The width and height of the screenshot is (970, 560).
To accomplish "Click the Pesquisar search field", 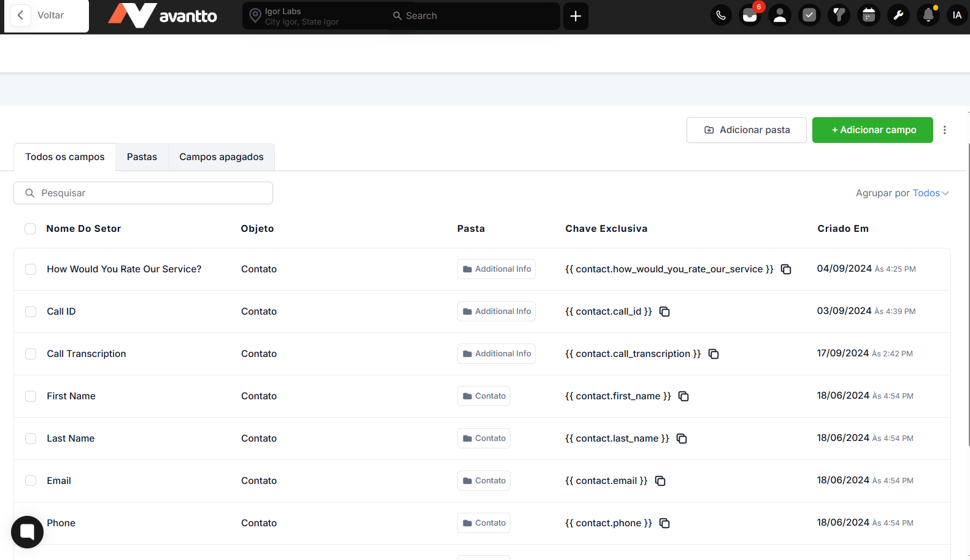I will [x=143, y=193].
